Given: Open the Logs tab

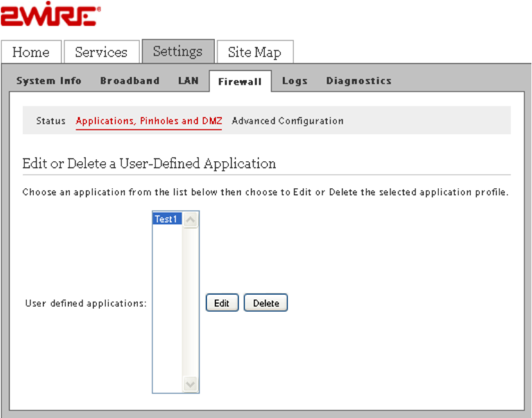Looking at the screenshot, I should point(295,81).
